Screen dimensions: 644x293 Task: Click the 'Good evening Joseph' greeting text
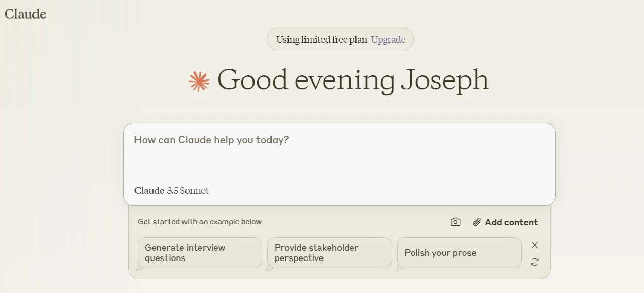pyautogui.click(x=353, y=80)
